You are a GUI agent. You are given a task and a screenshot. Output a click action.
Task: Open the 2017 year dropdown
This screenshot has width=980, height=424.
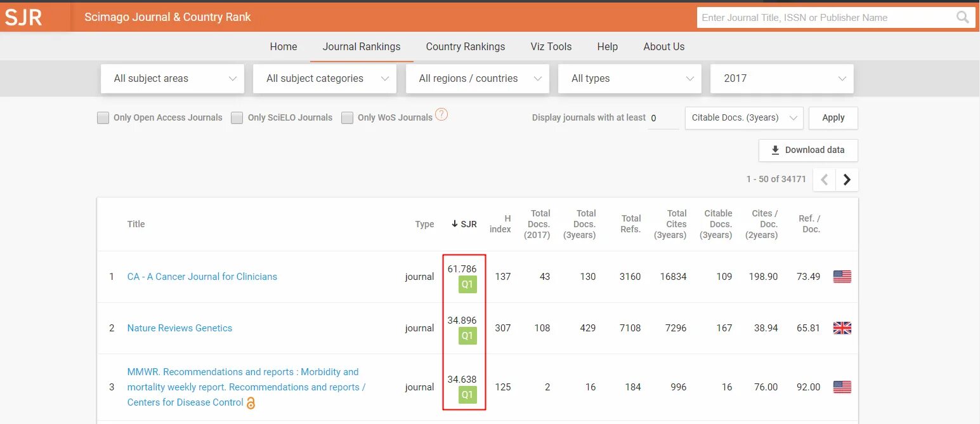[x=782, y=79]
